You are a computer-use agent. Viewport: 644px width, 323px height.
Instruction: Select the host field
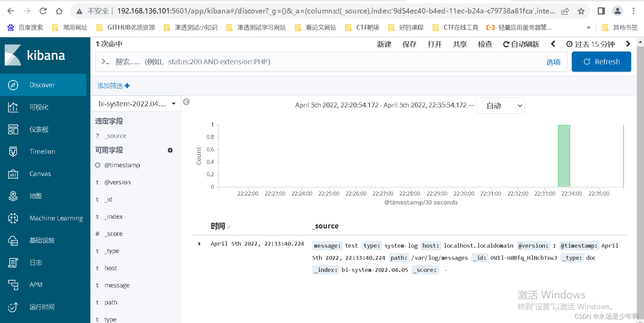point(111,268)
